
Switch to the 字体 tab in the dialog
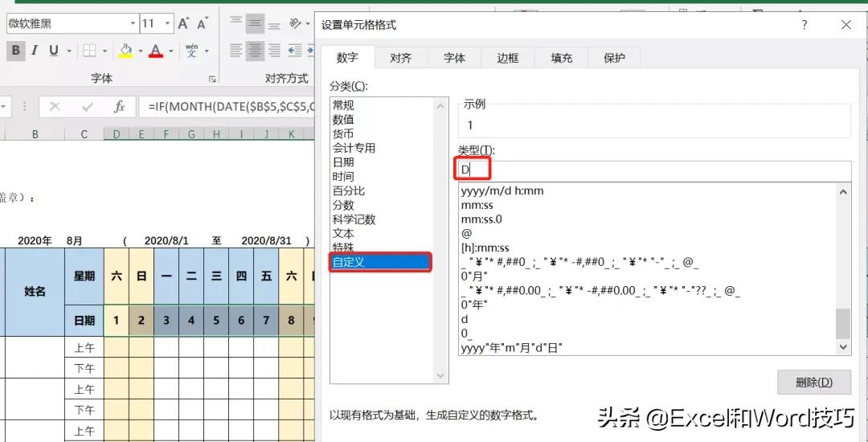[454, 58]
